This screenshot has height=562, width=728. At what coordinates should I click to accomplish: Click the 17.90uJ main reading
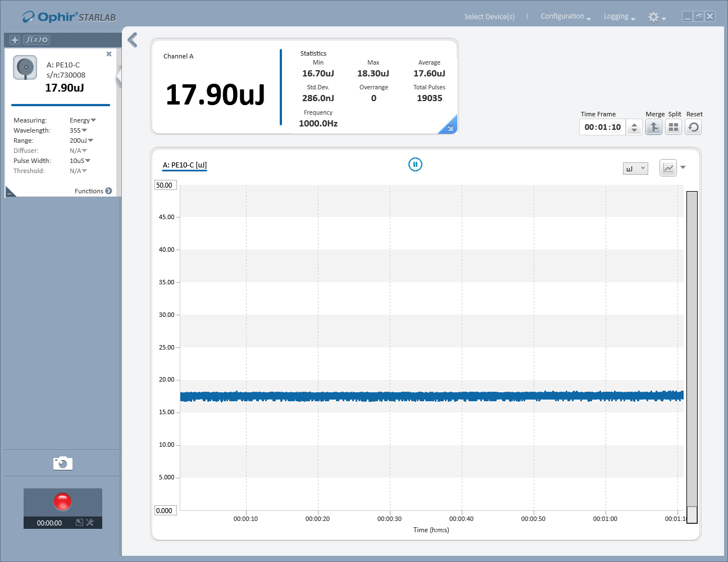tap(216, 94)
